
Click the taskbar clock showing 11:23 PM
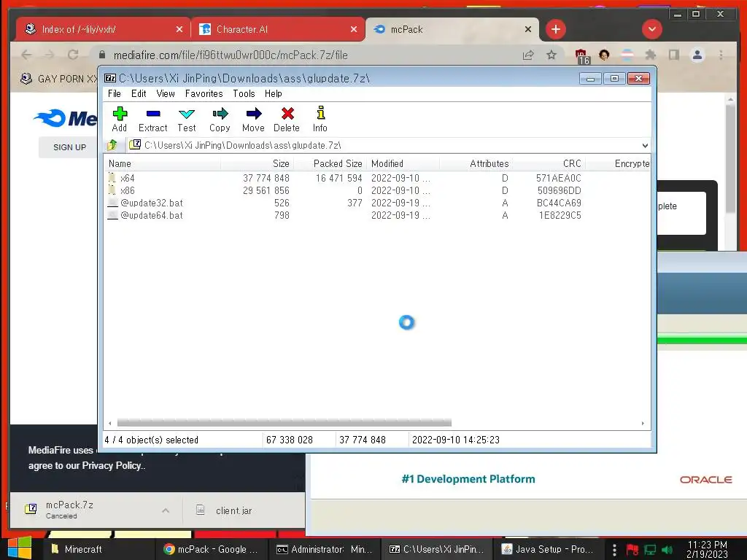click(x=707, y=549)
